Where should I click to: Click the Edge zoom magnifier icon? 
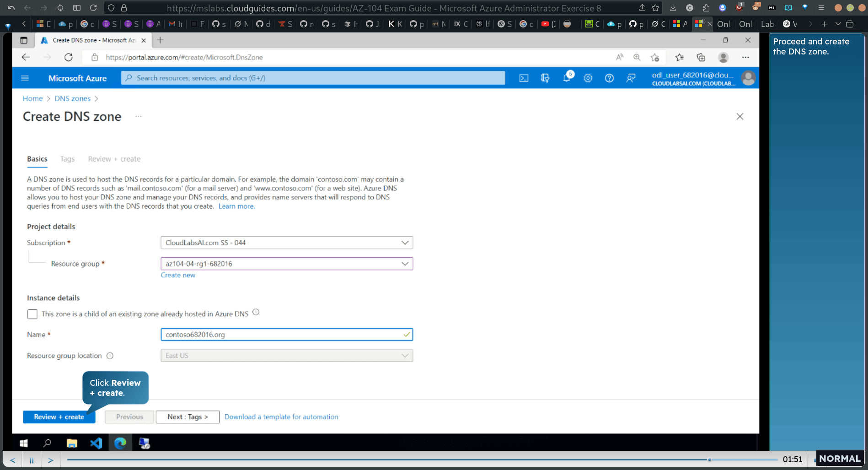pos(637,57)
